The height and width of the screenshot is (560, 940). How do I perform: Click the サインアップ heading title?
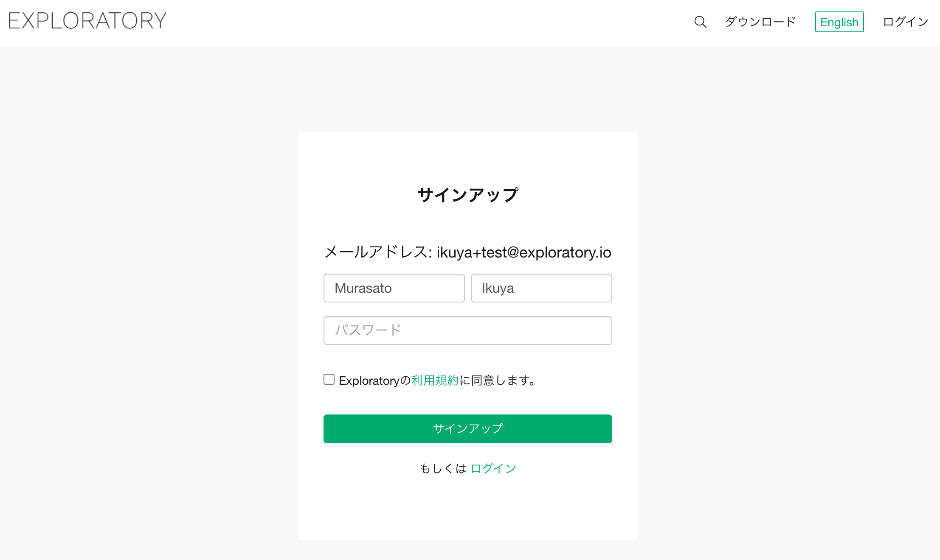point(468,195)
